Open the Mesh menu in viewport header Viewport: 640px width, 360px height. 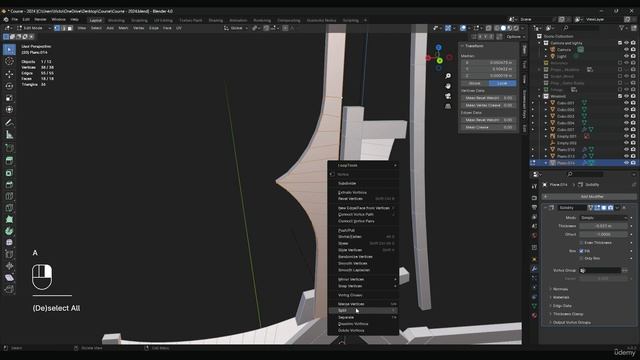[123, 28]
